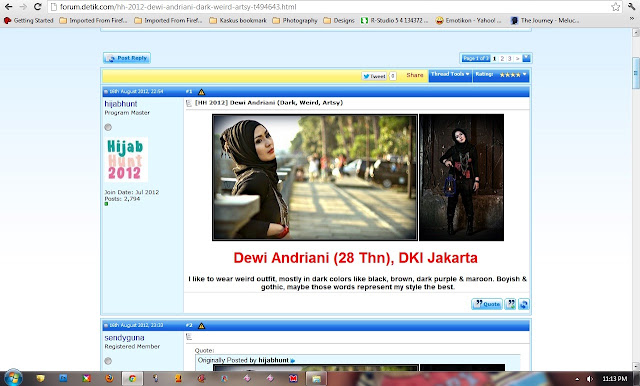The image size is (640, 386).
Task: Click the Post Reply button
Action: (x=127, y=58)
